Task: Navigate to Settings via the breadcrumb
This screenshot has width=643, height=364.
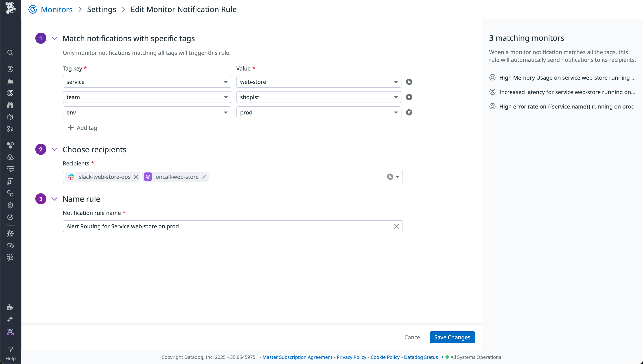Action: point(101,9)
